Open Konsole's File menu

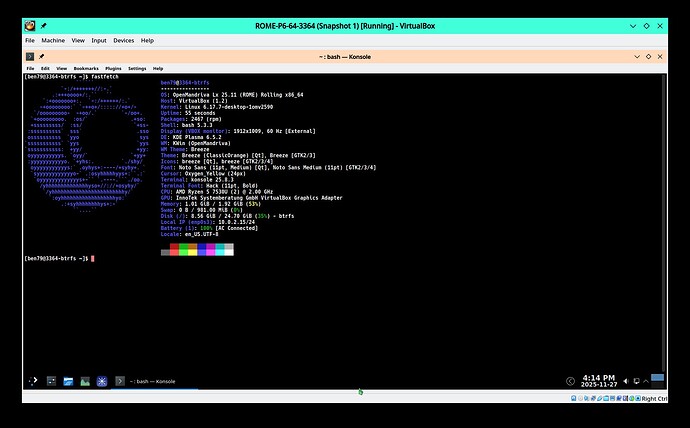pos(30,69)
